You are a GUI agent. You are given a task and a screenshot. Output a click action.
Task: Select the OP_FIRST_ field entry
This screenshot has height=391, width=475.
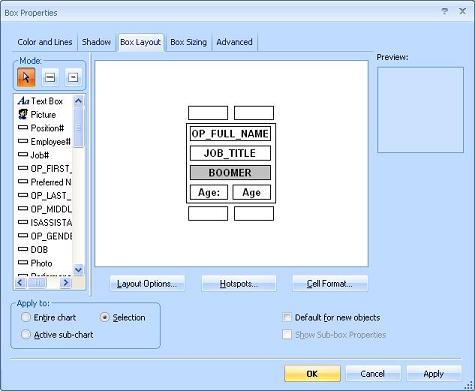pyautogui.click(x=44, y=169)
